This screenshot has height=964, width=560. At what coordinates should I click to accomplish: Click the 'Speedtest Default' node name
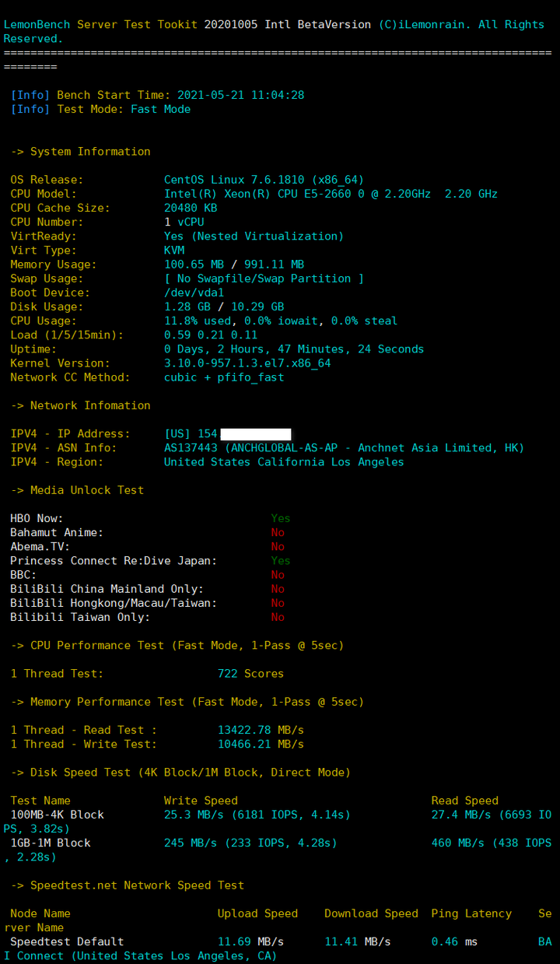(x=68, y=941)
